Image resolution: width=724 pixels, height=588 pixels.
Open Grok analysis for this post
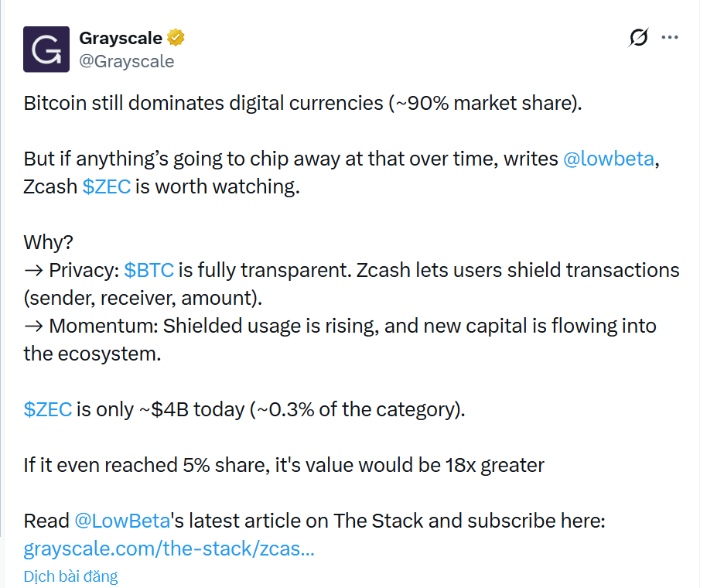637,36
